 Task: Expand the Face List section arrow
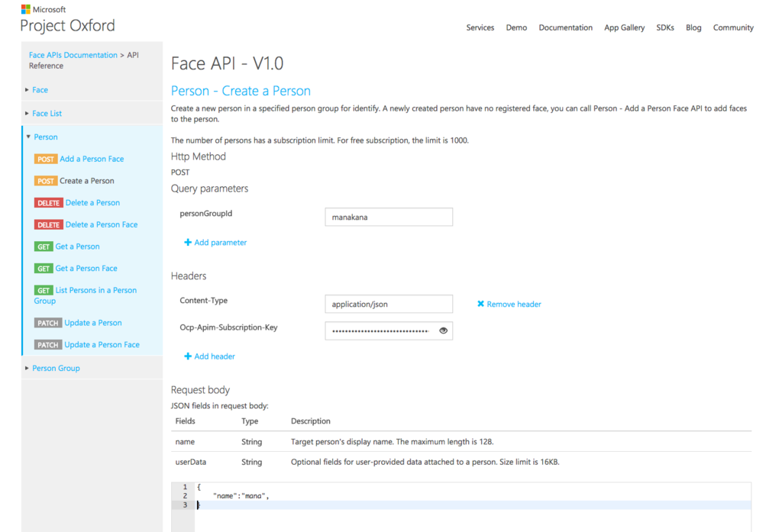27,113
